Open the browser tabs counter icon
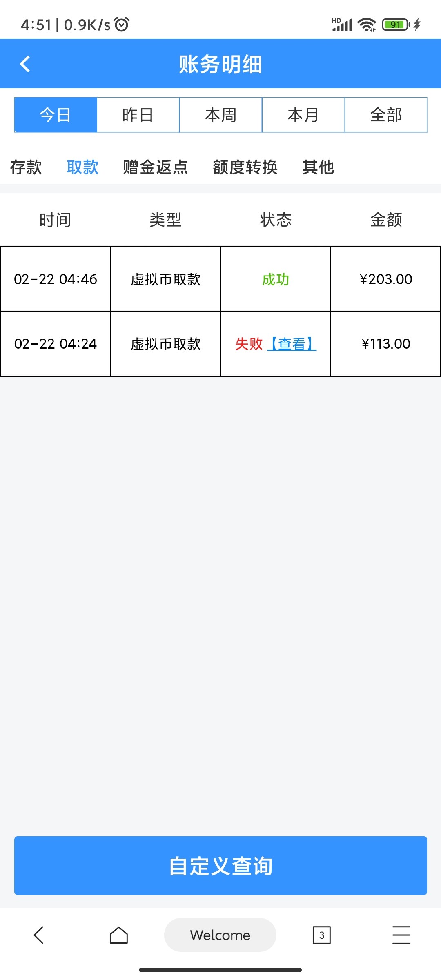Image resolution: width=441 pixels, height=980 pixels. tap(321, 935)
